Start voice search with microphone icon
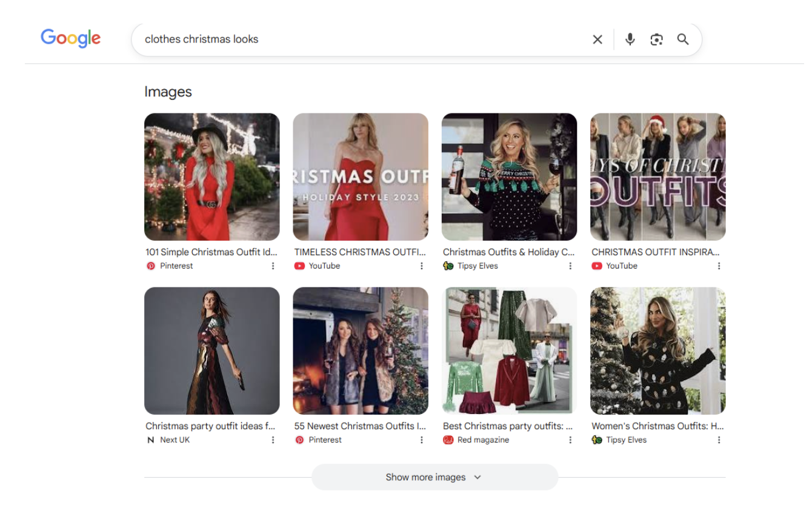This screenshot has height=508, width=812. (630, 39)
